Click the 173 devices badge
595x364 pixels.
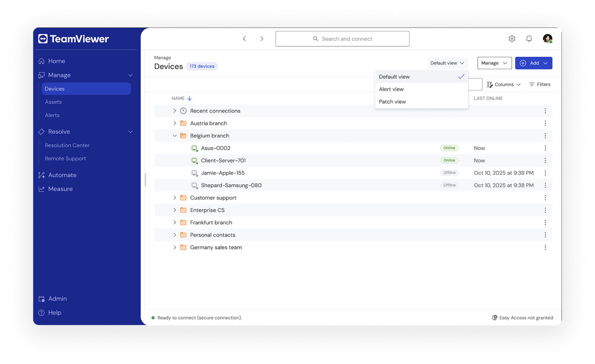point(202,66)
